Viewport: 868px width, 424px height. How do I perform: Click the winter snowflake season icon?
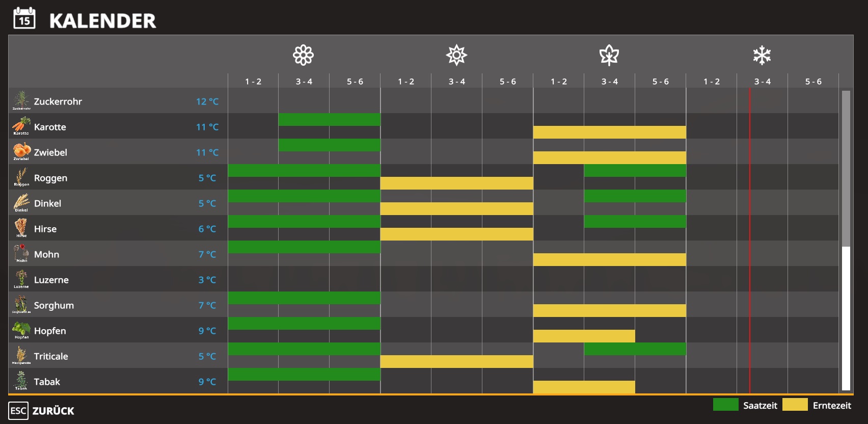762,55
